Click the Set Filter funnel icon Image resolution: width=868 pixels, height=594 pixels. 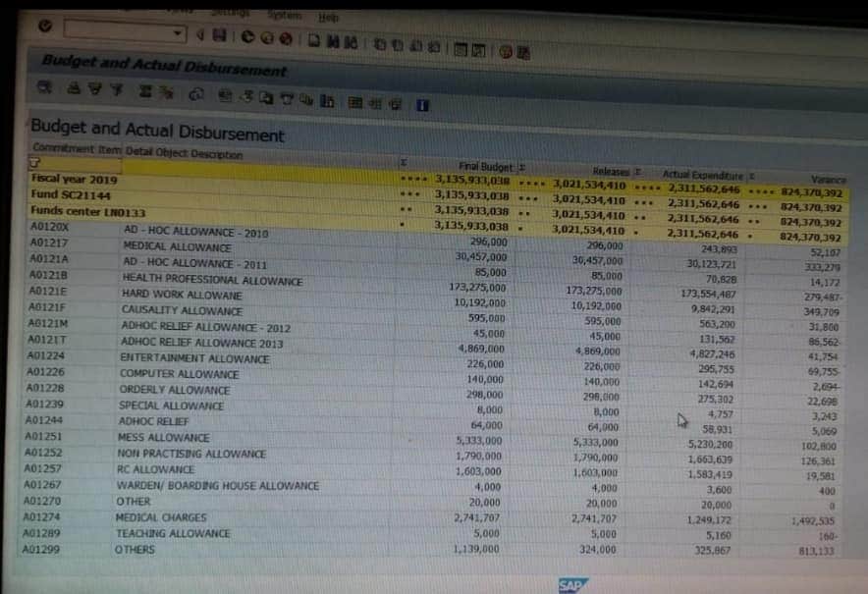tap(117, 89)
